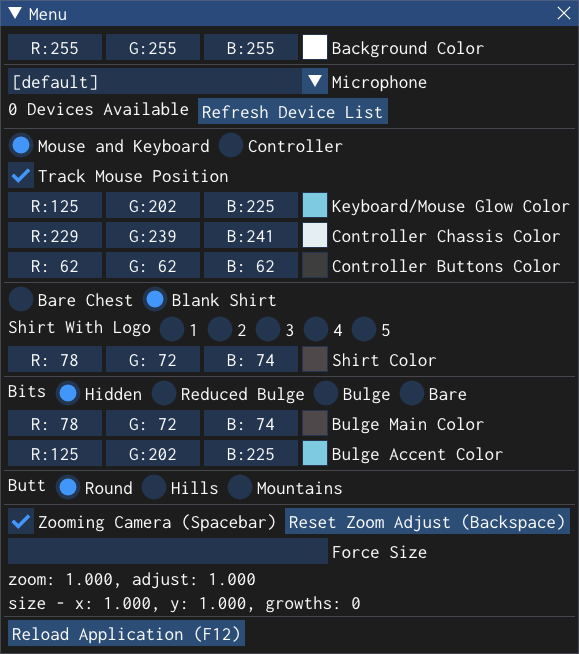Viewport: 579px width, 654px height.
Task: Click Refresh Device List button
Action: 293,111
